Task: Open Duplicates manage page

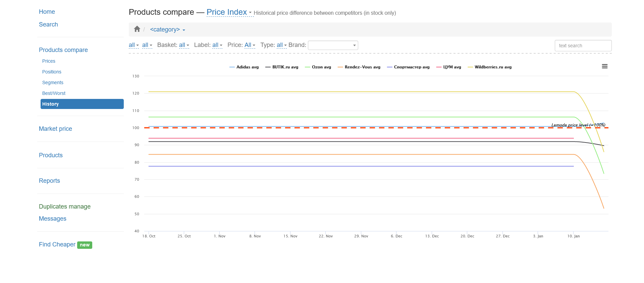Action: [64, 207]
